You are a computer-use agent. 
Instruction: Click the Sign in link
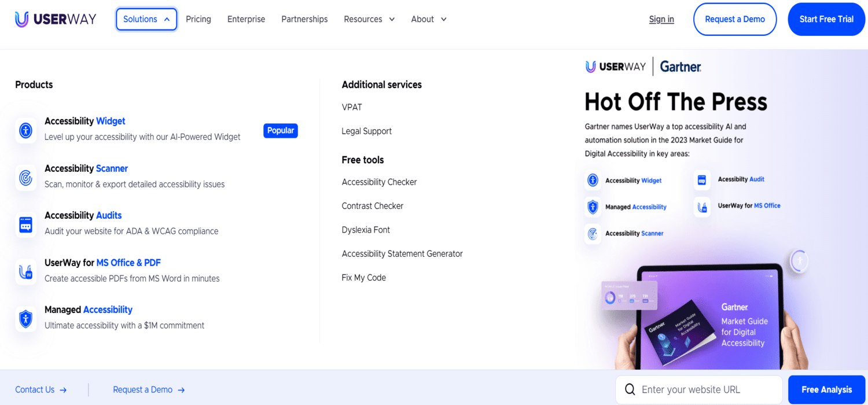(x=661, y=19)
